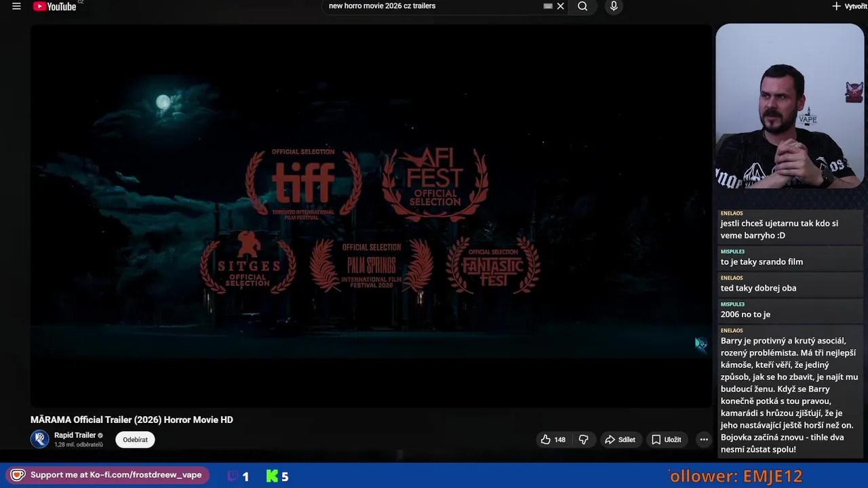Click the Twitch counter icon
Screen dimensions: 868x488
click(x=233, y=476)
